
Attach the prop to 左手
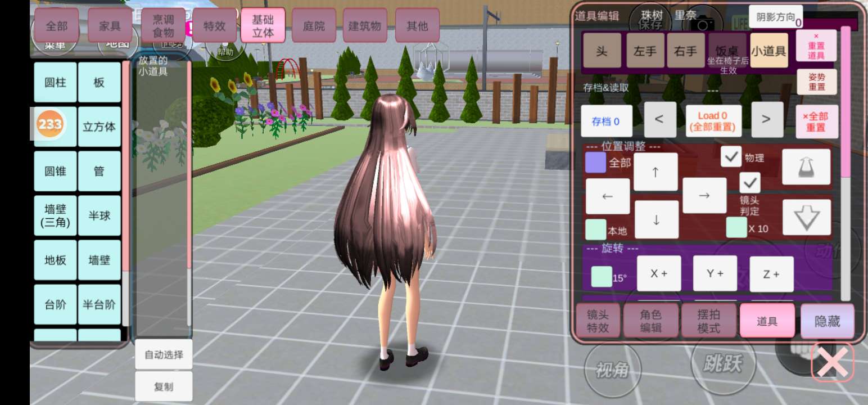click(645, 51)
